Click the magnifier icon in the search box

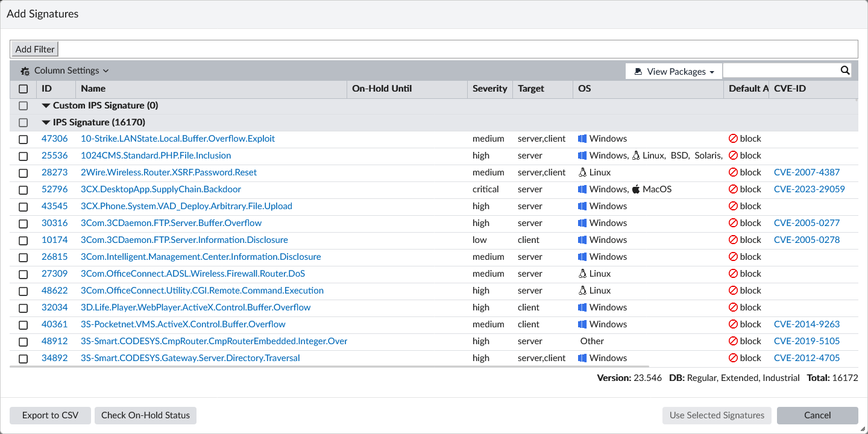click(x=845, y=70)
